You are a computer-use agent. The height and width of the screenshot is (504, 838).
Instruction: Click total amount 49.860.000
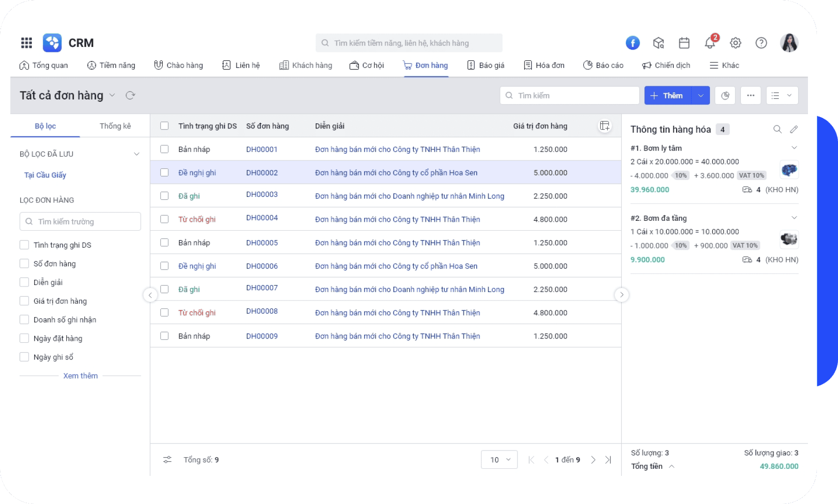click(x=779, y=466)
